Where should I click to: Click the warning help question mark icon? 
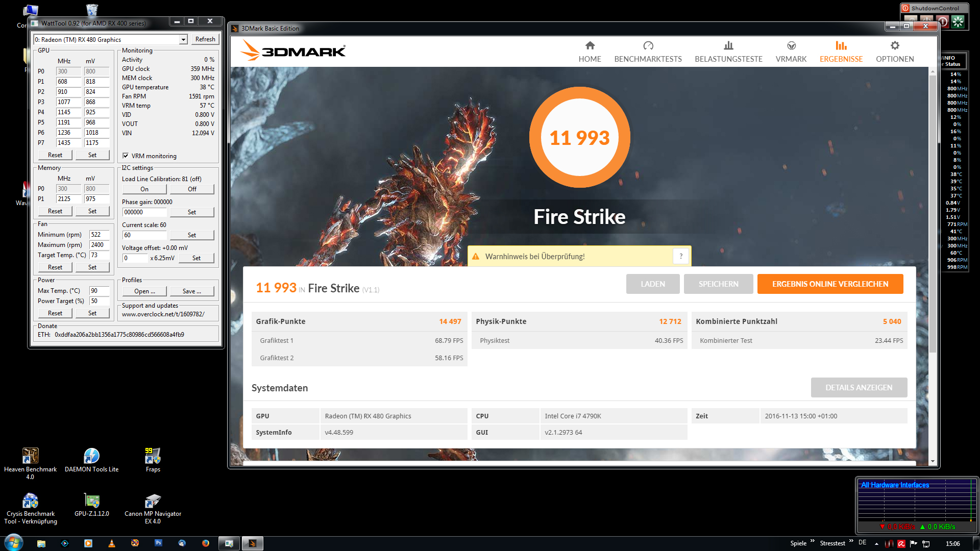coord(680,256)
